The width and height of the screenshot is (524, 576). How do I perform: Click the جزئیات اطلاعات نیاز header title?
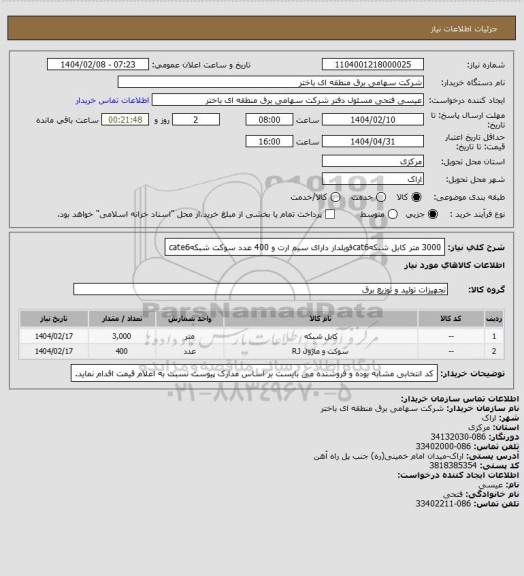[x=464, y=29]
